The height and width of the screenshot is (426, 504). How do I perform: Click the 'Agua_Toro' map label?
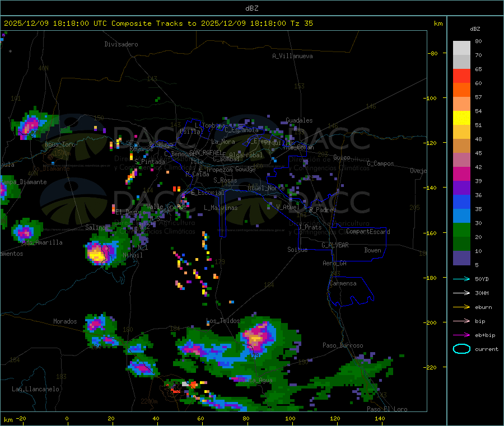(x=60, y=144)
